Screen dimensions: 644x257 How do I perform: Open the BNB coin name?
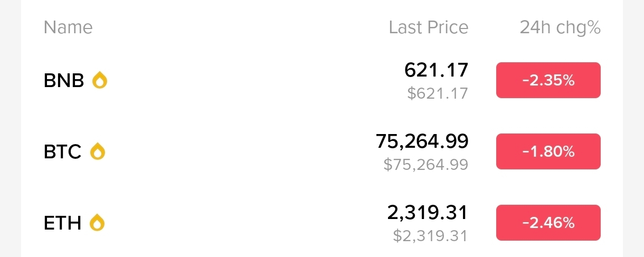click(x=64, y=81)
